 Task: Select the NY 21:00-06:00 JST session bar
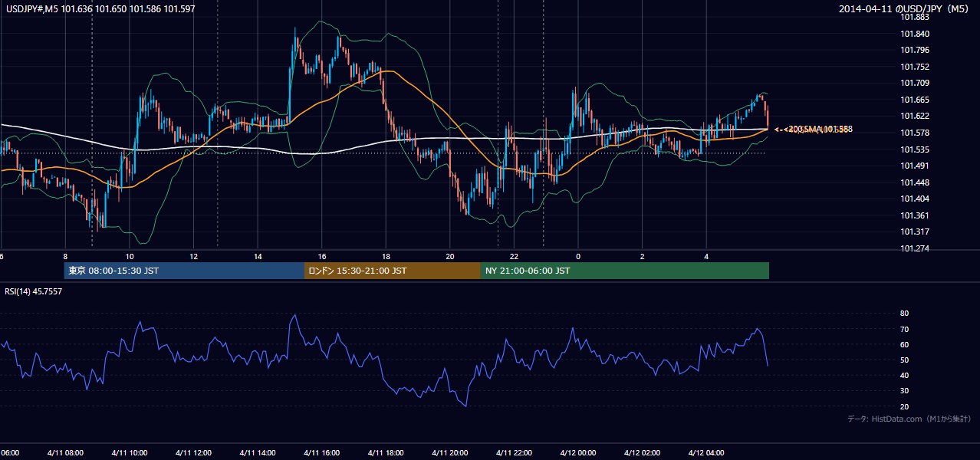point(625,271)
